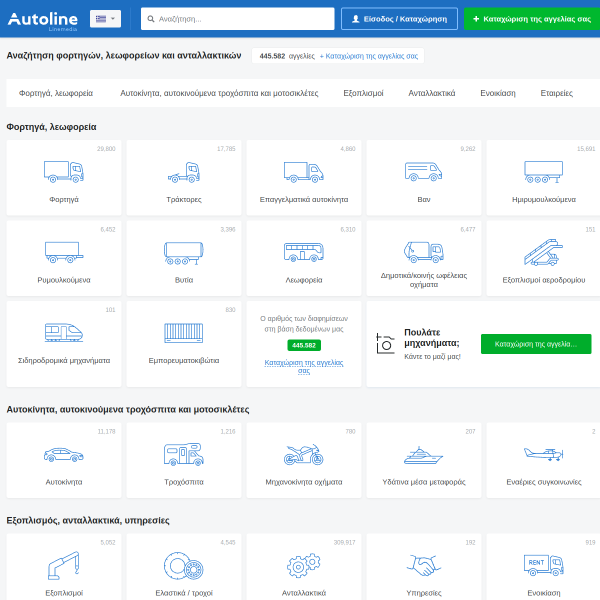The image size is (600, 600).
Task: Open Εξοπλισμοί αεροδρομίου airport stairs icon
Action: 543,252
